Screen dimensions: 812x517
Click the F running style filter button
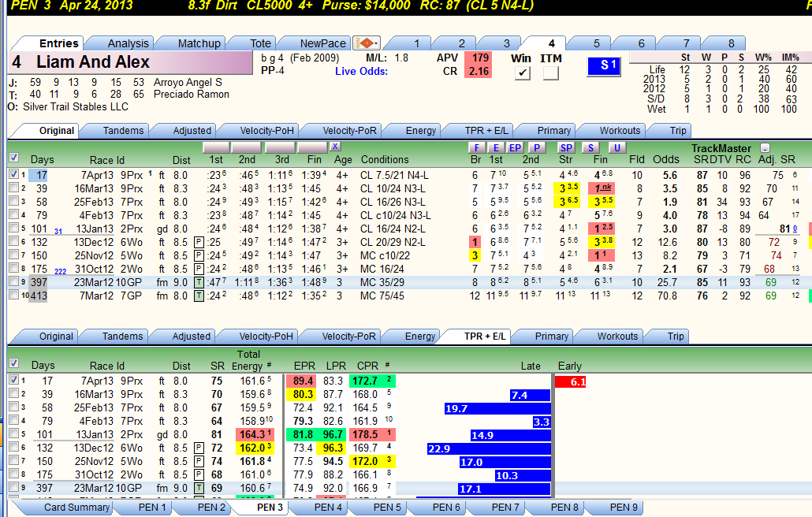coord(476,147)
